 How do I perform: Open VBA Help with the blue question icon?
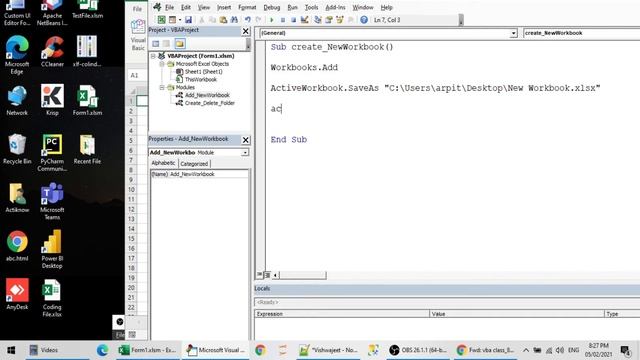[364, 20]
